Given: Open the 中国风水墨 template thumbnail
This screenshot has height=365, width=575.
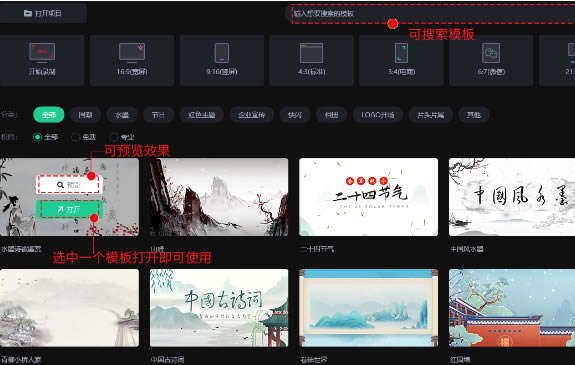Looking at the screenshot, I should tap(512, 197).
